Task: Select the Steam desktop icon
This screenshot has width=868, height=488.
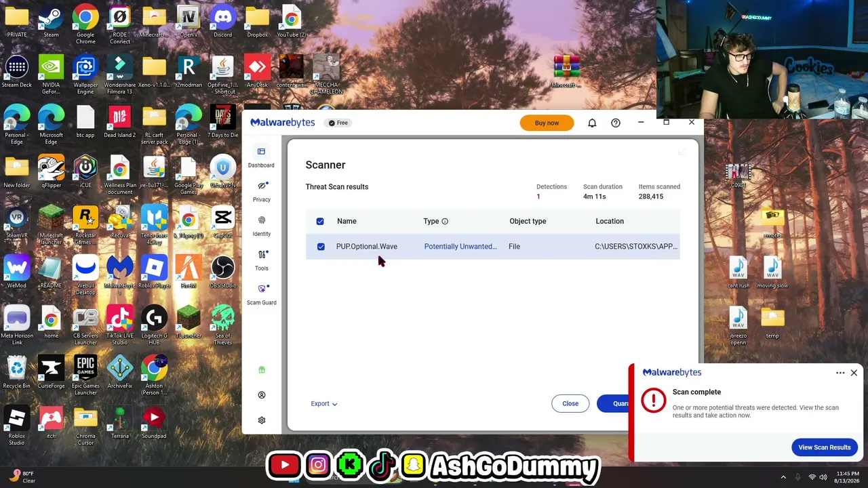Action: [x=51, y=22]
